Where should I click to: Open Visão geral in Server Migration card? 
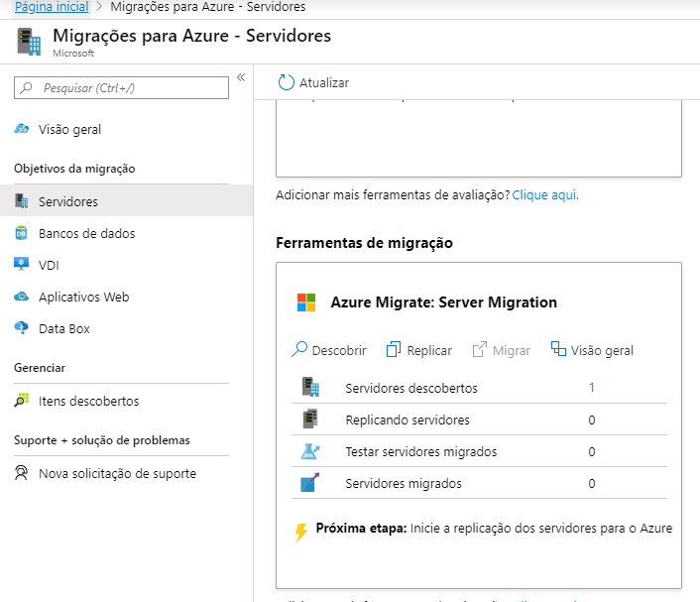click(x=592, y=350)
